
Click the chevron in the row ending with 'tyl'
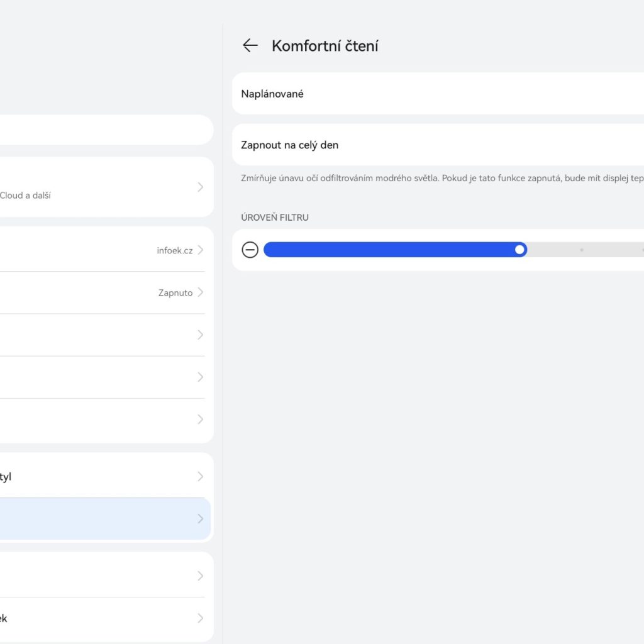(200, 477)
